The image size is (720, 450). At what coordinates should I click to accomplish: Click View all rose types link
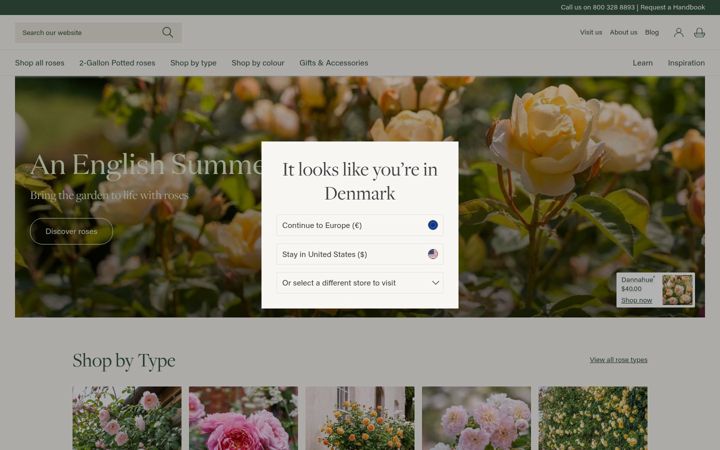coord(618,360)
